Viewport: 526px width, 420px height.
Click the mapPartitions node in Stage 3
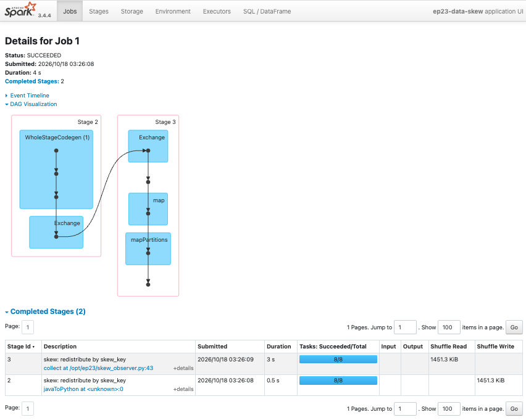click(148, 249)
